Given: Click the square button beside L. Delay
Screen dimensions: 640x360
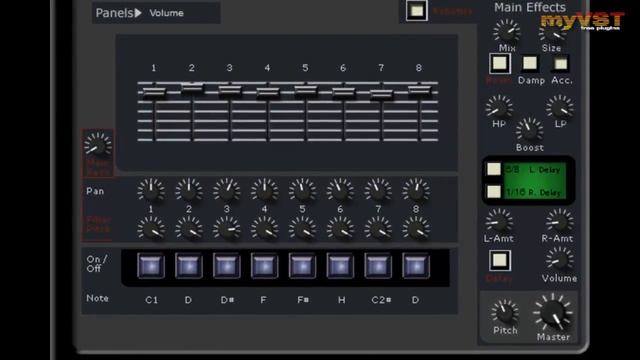Looking at the screenshot, I should pos(493,169).
